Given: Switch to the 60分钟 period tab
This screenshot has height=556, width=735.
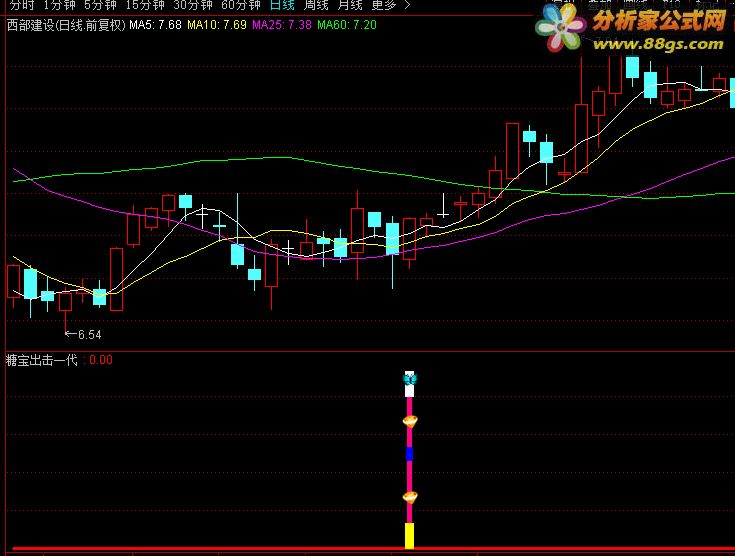Looking at the screenshot, I should pyautogui.click(x=240, y=5).
